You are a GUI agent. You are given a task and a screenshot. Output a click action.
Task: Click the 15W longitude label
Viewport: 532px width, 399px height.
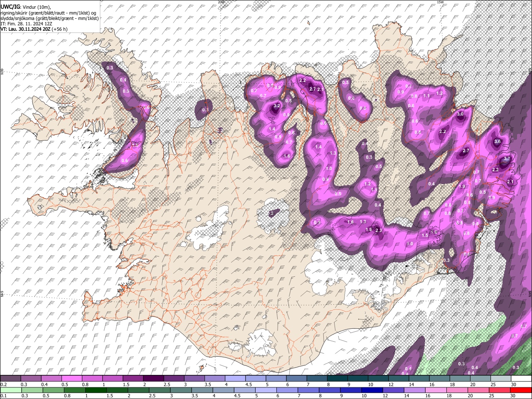(x=440, y=2)
